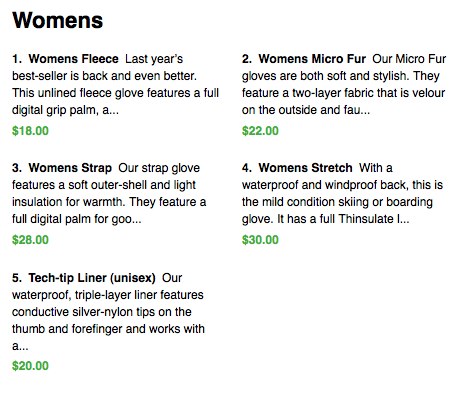
Task: Click list number 4 beside Womens Stretch
Action: (247, 168)
